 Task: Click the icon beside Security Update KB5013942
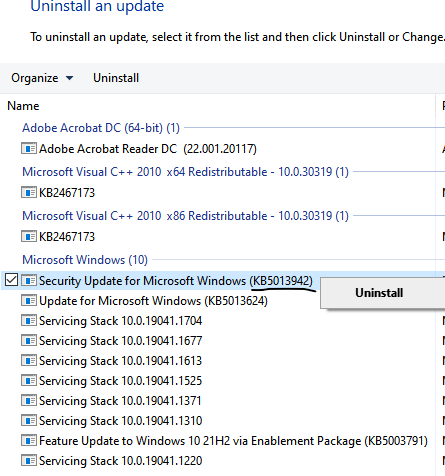(29, 280)
